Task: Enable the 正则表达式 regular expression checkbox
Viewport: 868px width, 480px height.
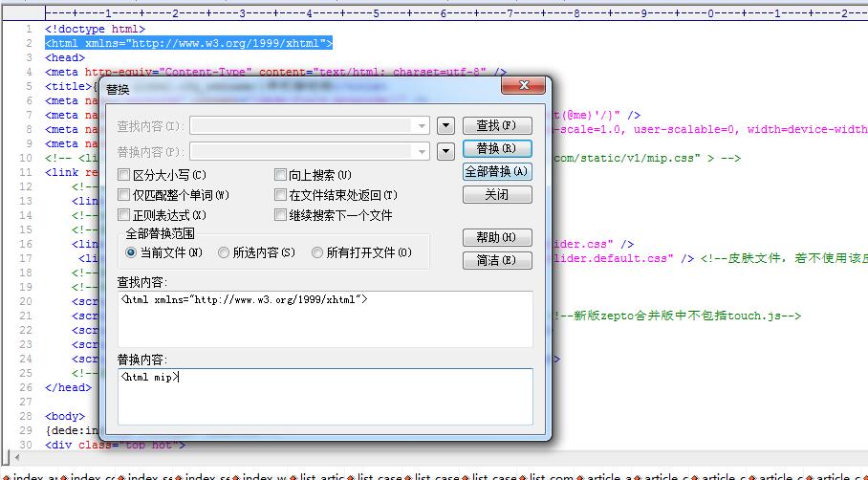Action: pos(124,215)
